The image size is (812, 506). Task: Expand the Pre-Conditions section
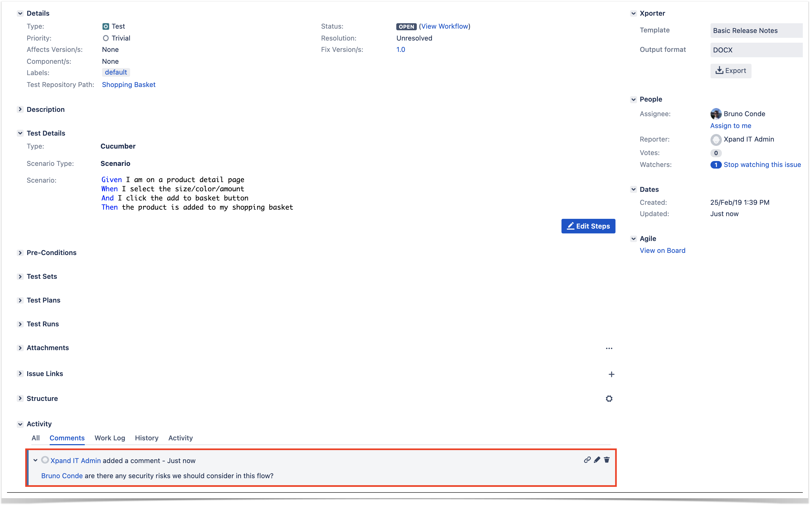[20, 253]
